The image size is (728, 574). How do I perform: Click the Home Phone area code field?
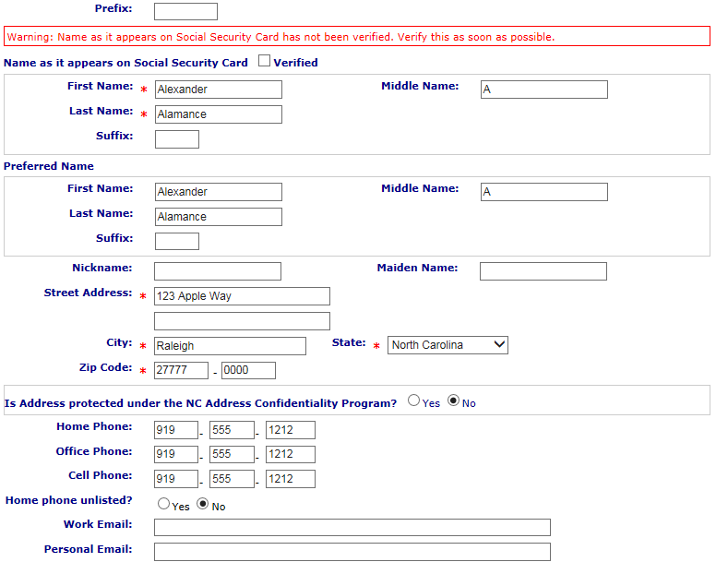[x=176, y=430]
